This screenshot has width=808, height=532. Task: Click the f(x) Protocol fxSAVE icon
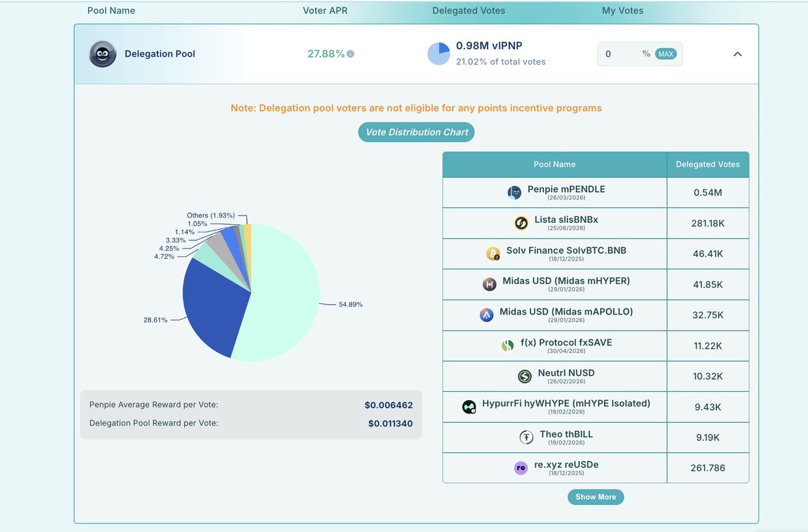coord(506,345)
